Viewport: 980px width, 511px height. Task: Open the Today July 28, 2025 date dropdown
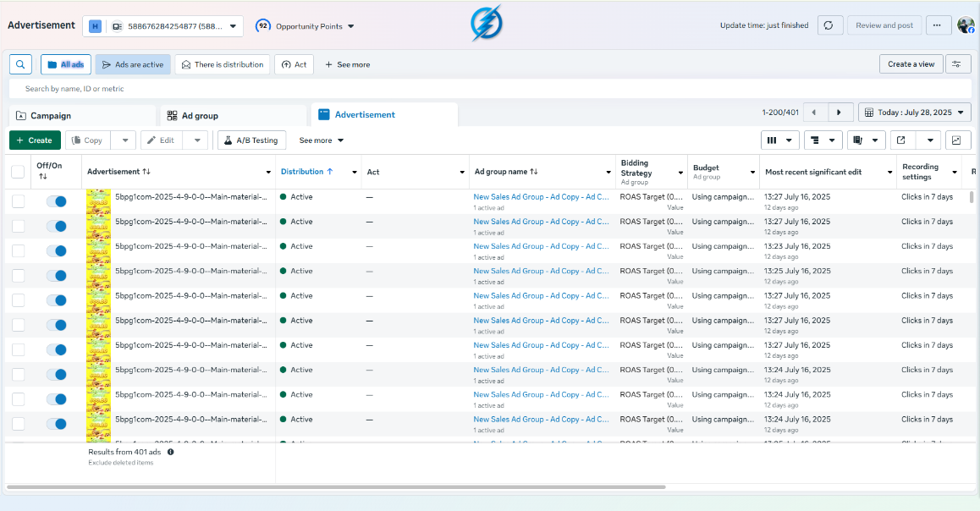[914, 113]
